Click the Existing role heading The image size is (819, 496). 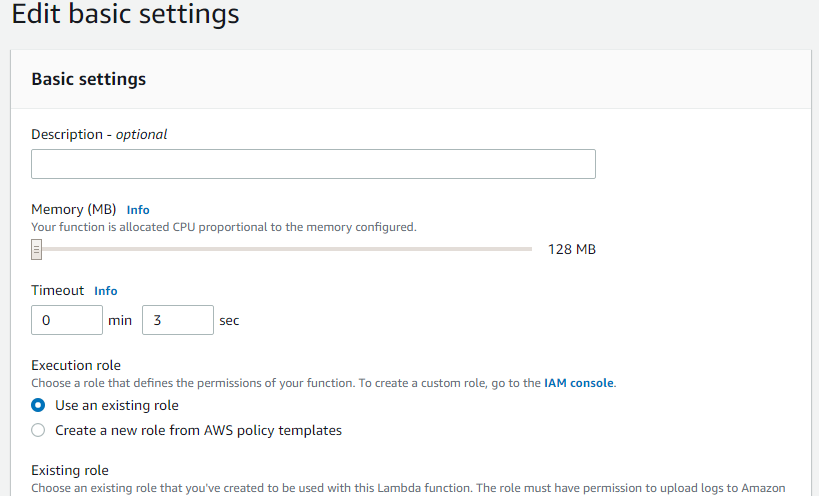pyautogui.click(x=70, y=470)
